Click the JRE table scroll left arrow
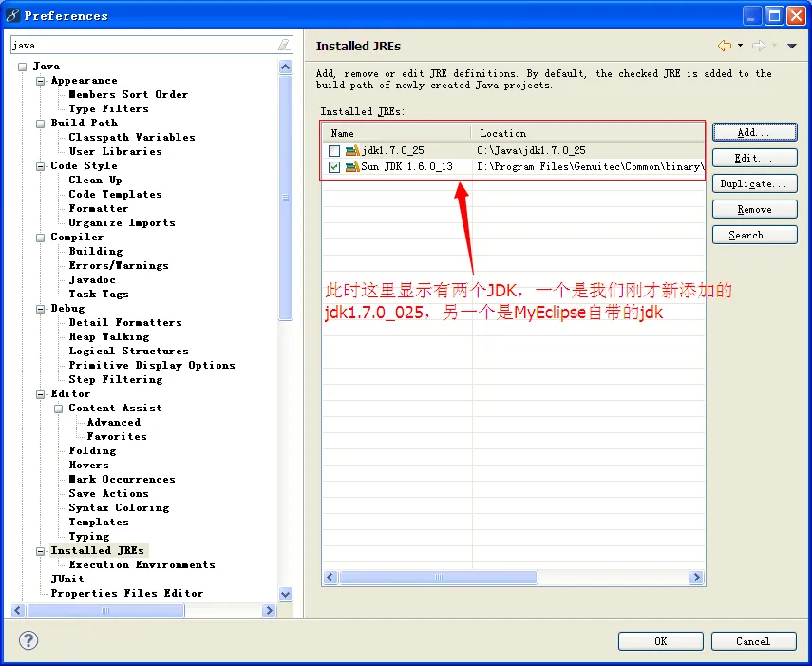The image size is (812, 666). pyautogui.click(x=331, y=577)
